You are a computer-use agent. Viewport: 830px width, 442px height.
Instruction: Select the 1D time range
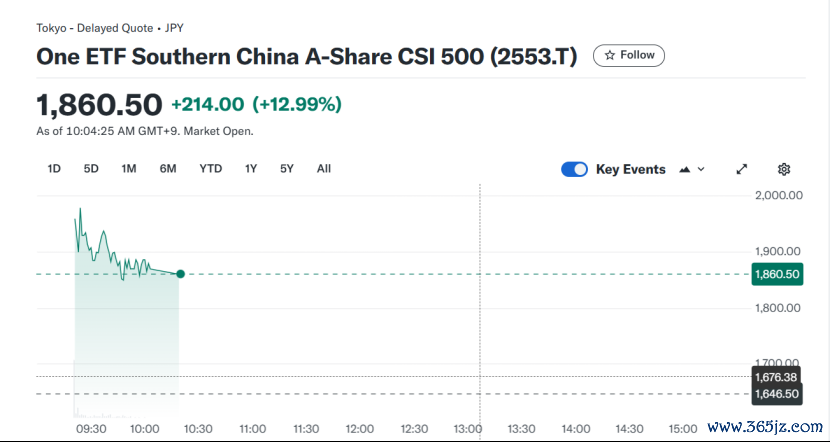click(54, 168)
